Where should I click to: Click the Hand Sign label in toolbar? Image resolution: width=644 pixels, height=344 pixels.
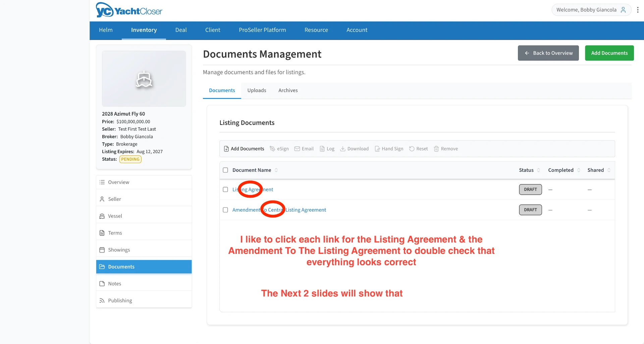coord(392,149)
